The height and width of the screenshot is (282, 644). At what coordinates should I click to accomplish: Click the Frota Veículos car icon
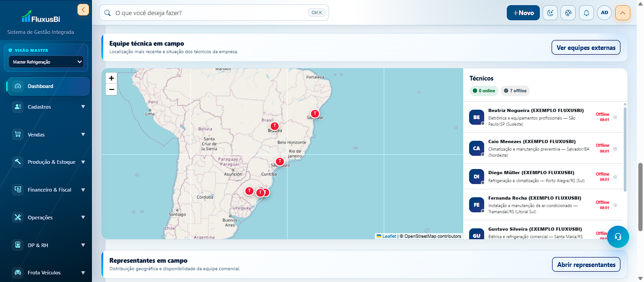[x=18, y=273]
